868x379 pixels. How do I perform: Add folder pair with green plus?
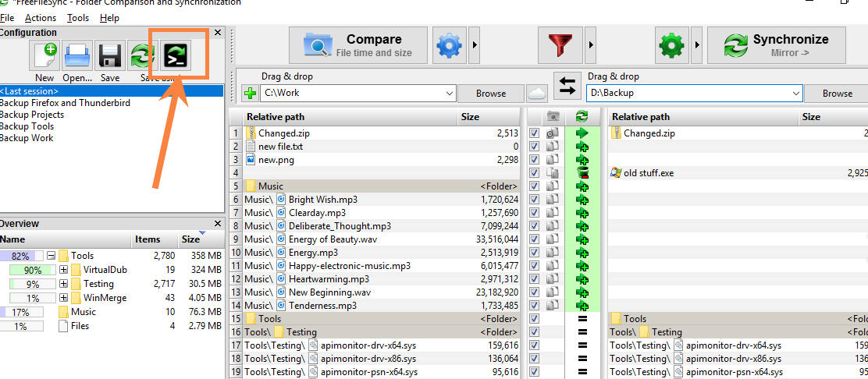coord(250,94)
